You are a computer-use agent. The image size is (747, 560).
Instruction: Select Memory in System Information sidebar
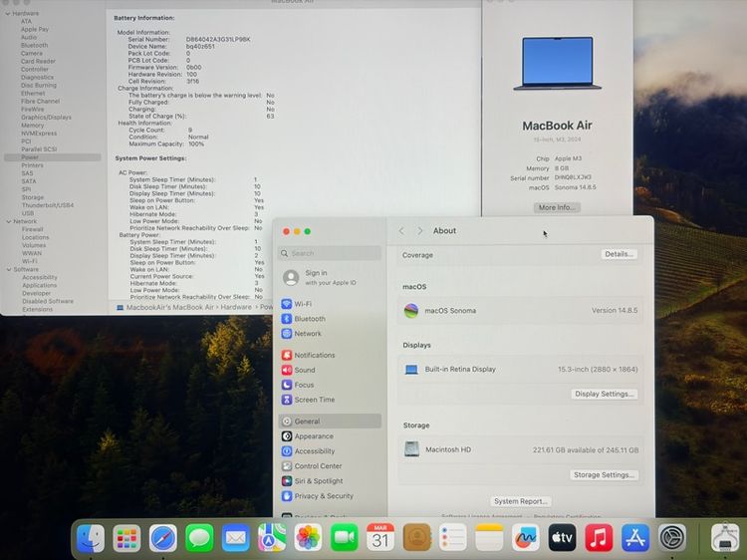[x=33, y=126]
